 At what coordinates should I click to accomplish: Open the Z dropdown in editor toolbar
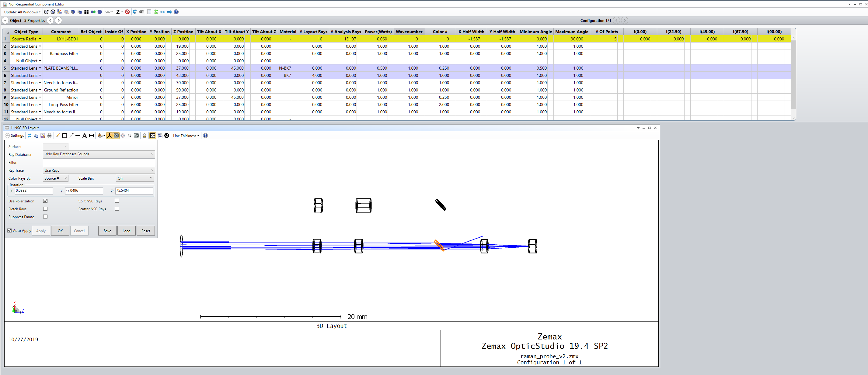point(120,12)
